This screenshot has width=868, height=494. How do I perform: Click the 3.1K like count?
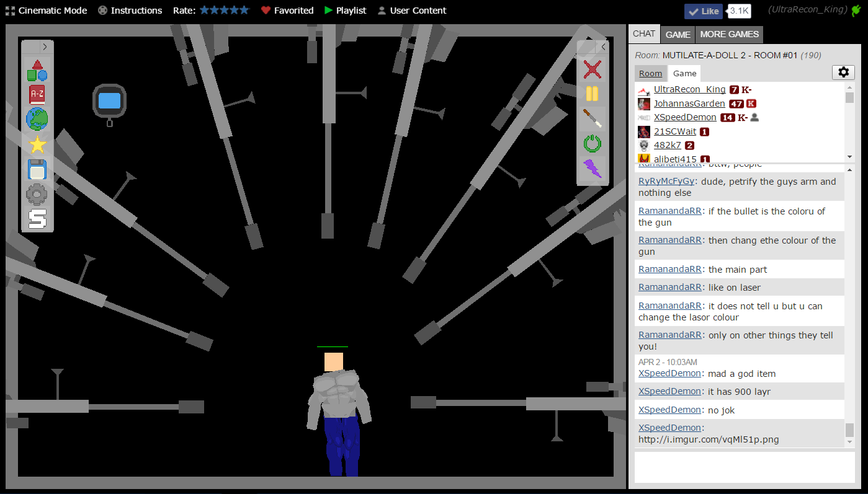click(739, 11)
